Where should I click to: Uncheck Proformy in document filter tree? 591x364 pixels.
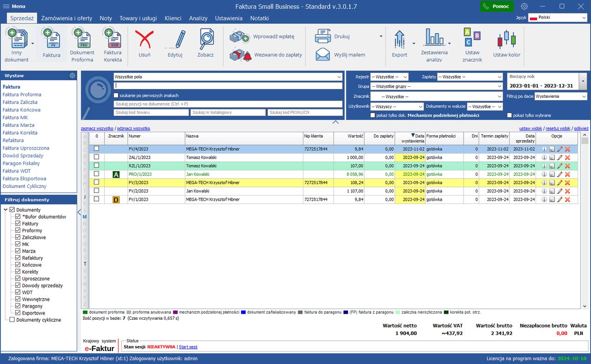click(x=18, y=231)
